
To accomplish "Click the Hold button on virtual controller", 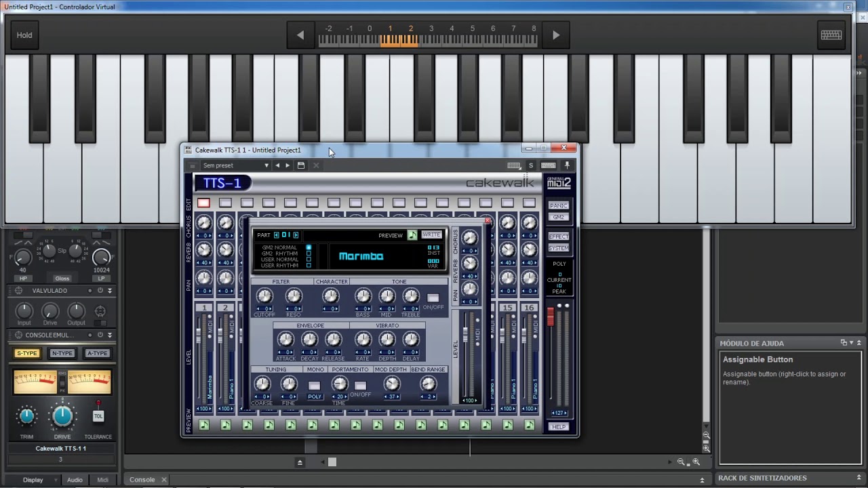I will coord(24,35).
